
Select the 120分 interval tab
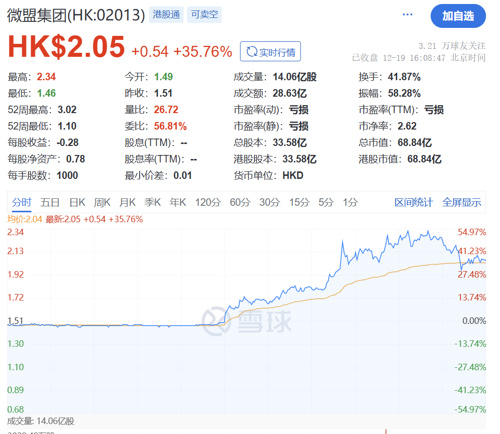click(208, 202)
